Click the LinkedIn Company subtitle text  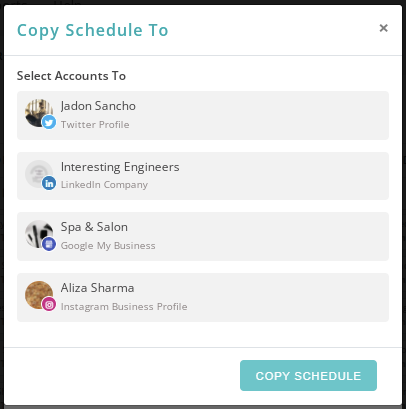pos(104,185)
